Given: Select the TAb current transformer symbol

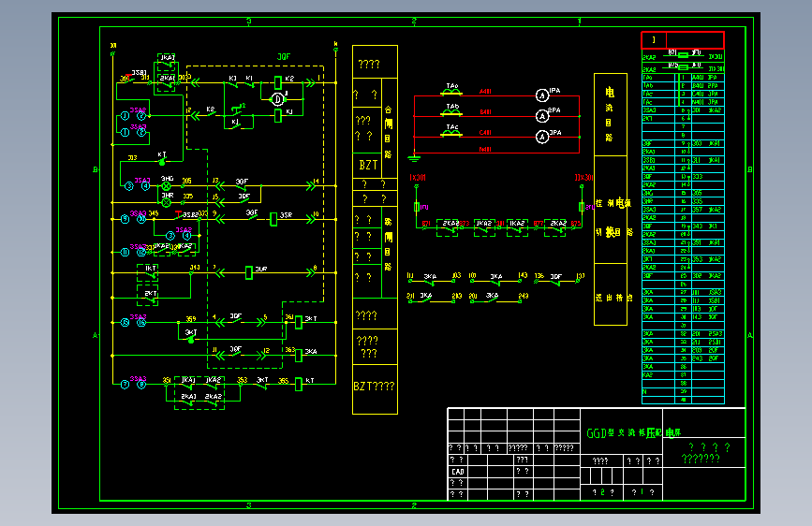Looking at the screenshot, I should [451, 112].
